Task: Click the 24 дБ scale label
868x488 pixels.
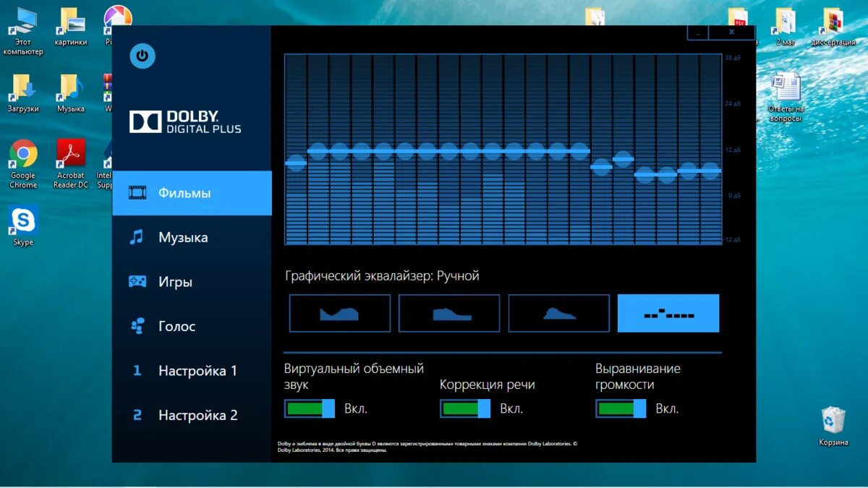Action: coord(733,103)
